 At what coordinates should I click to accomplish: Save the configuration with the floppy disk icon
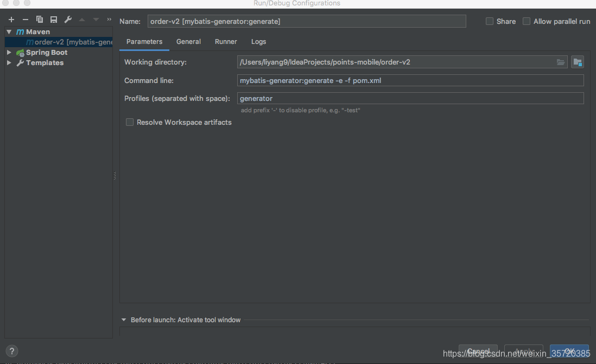coord(54,20)
